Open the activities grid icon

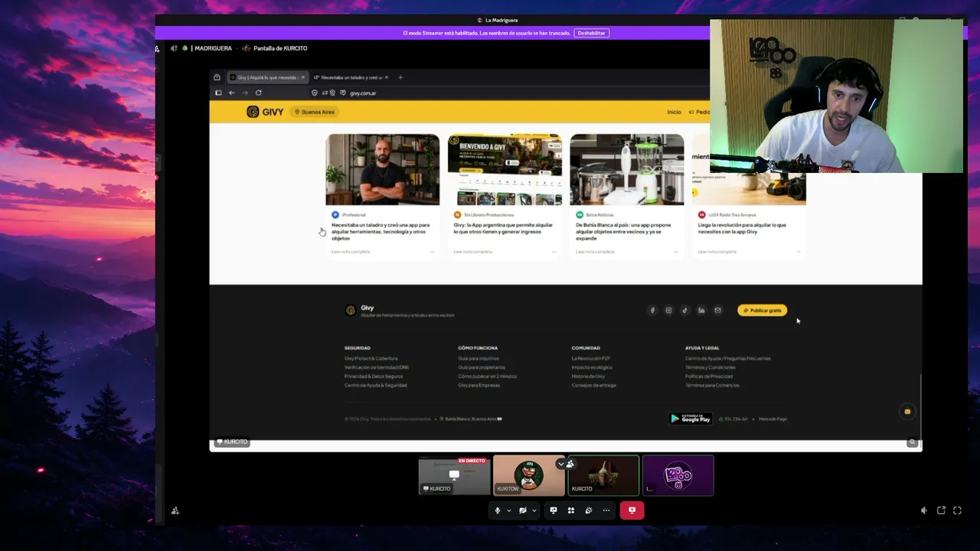click(x=571, y=510)
